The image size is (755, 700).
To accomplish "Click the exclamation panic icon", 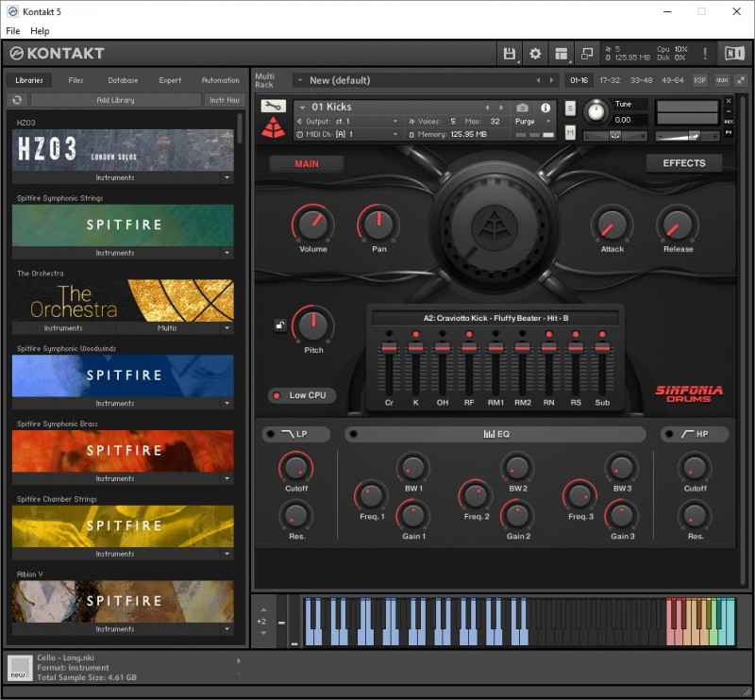I will tap(705, 54).
